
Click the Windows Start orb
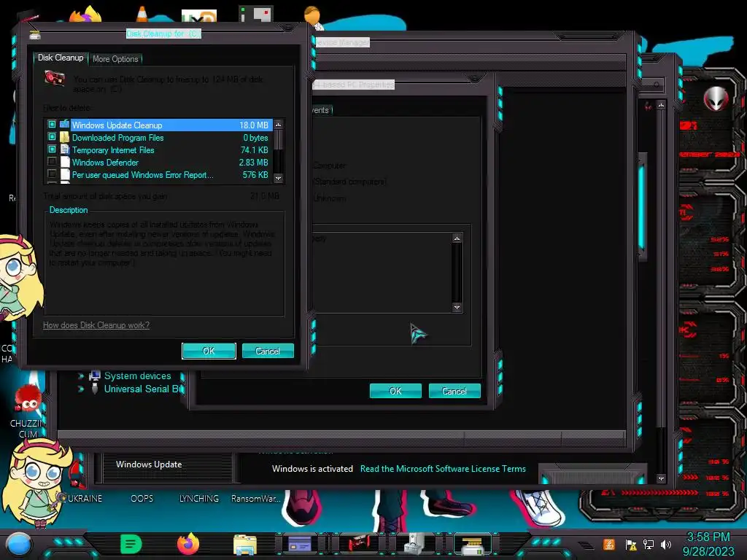(x=18, y=544)
